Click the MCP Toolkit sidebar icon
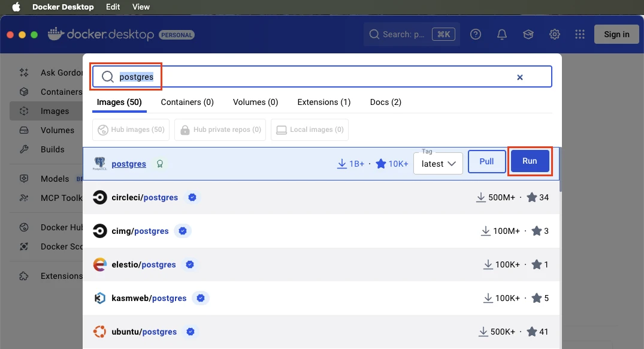This screenshot has height=349, width=644. pos(24,198)
